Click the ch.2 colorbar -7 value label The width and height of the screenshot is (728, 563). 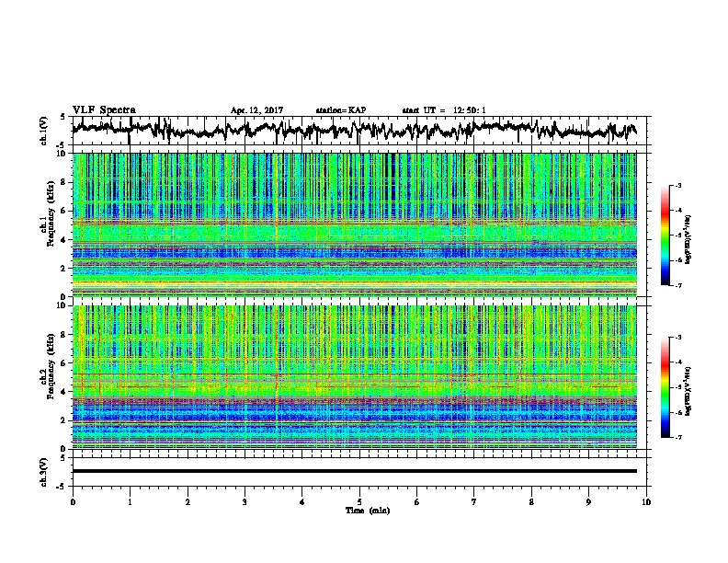click(x=677, y=437)
